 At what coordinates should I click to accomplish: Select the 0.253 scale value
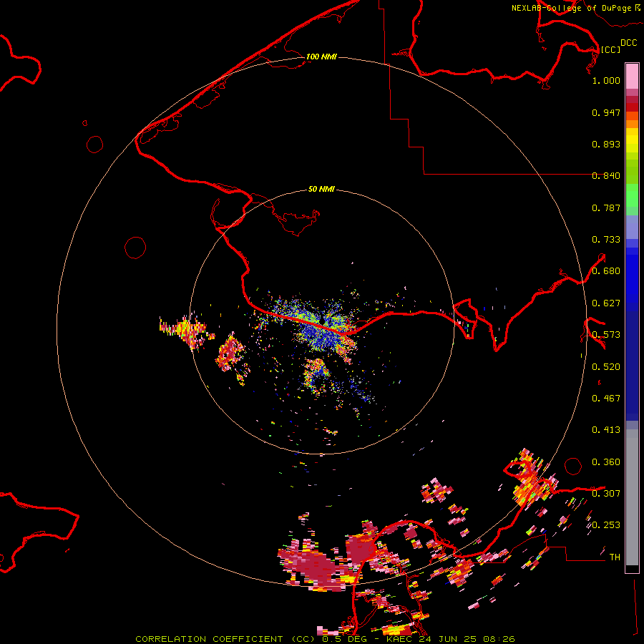606,525
